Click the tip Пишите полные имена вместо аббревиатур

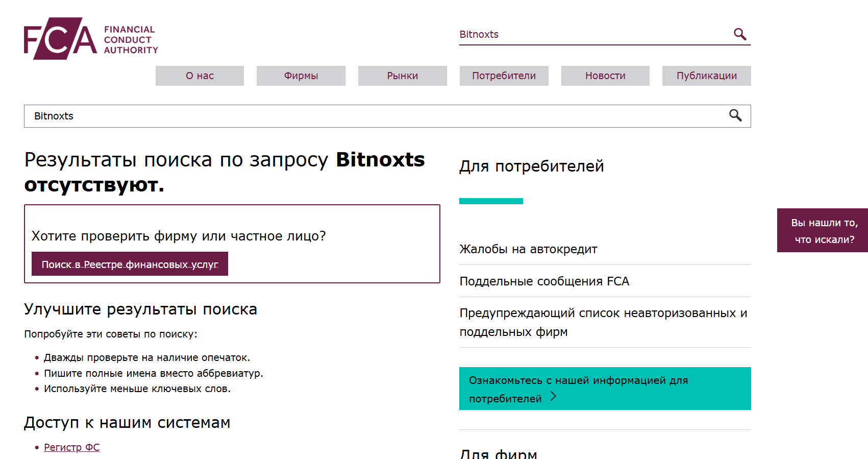[154, 373]
